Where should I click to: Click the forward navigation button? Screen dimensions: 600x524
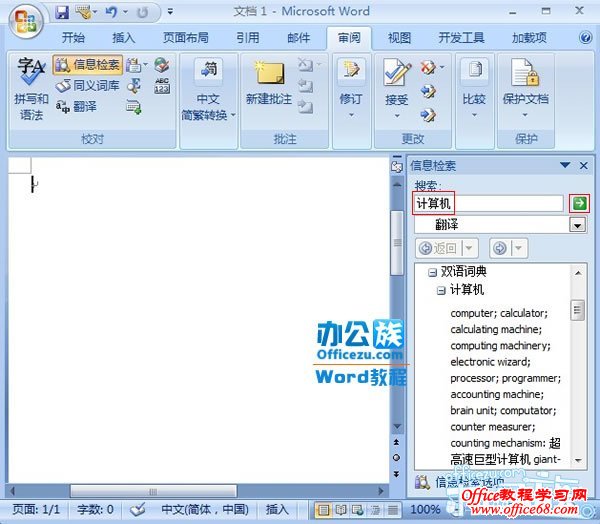(x=500, y=248)
